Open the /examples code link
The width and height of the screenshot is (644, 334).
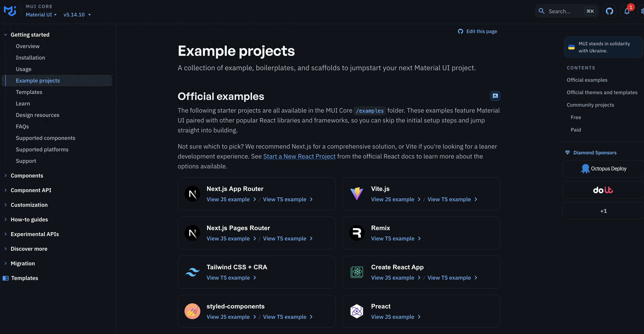pos(370,111)
